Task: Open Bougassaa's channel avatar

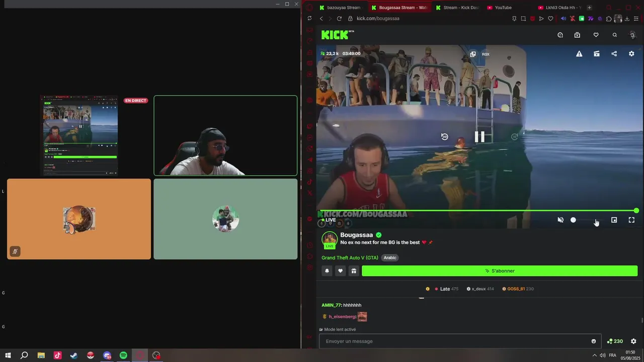Action: click(x=330, y=239)
